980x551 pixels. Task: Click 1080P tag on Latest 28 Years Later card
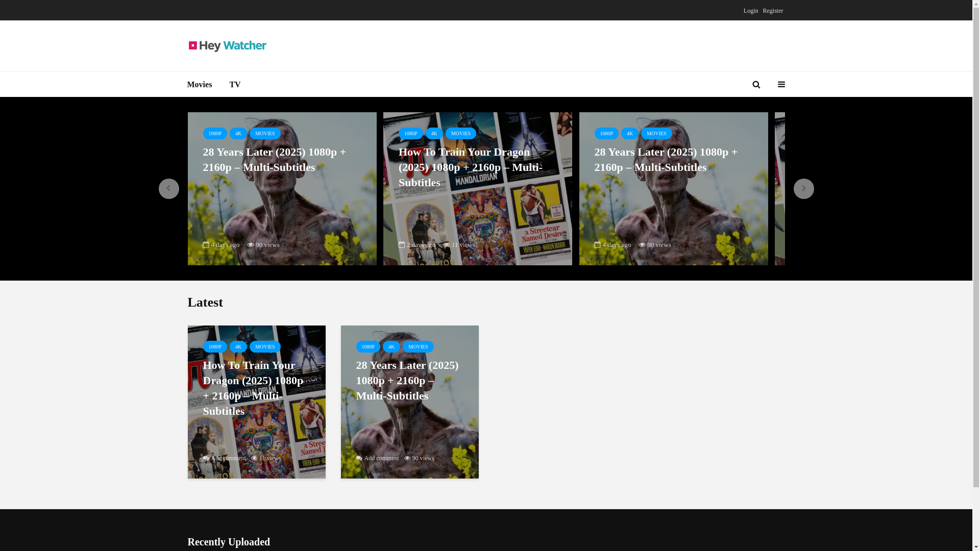pos(368,347)
